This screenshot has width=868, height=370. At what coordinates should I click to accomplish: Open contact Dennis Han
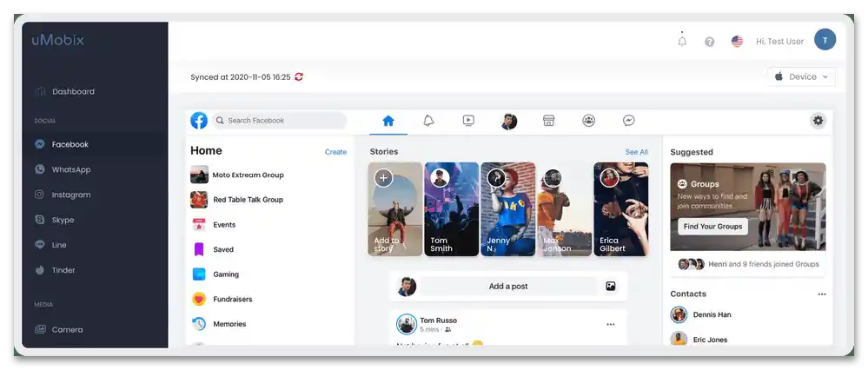pyautogui.click(x=712, y=314)
